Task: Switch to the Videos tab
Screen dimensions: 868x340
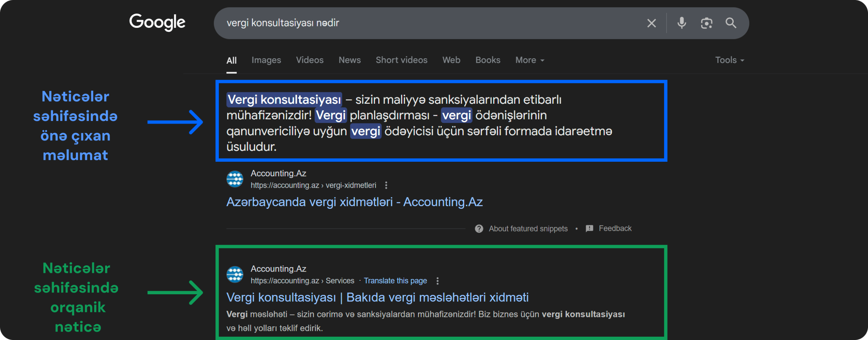Action: (x=310, y=60)
